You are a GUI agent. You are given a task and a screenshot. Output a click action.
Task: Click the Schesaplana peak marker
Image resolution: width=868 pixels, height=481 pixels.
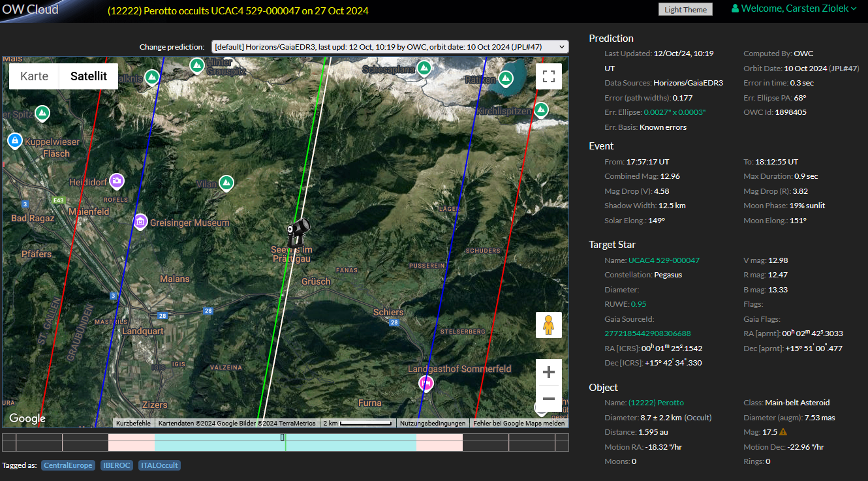click(424, 67)
